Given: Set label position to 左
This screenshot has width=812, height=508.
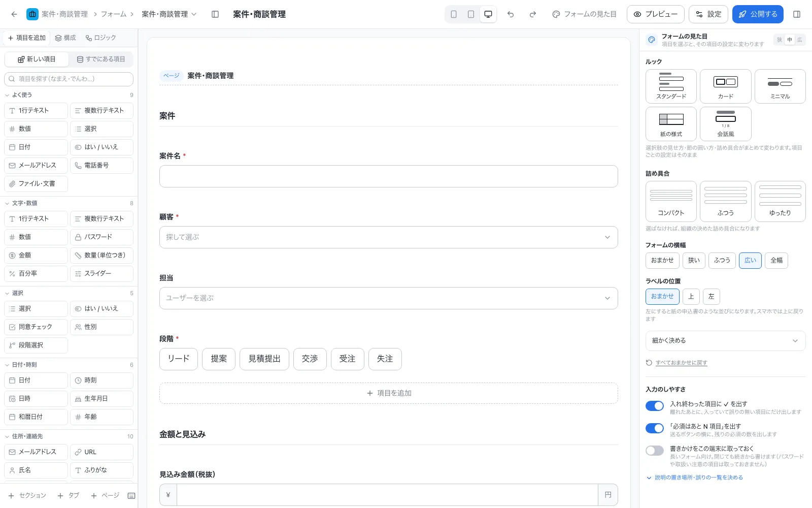Looking at the screenshot, I should click(x=712, y=297).
